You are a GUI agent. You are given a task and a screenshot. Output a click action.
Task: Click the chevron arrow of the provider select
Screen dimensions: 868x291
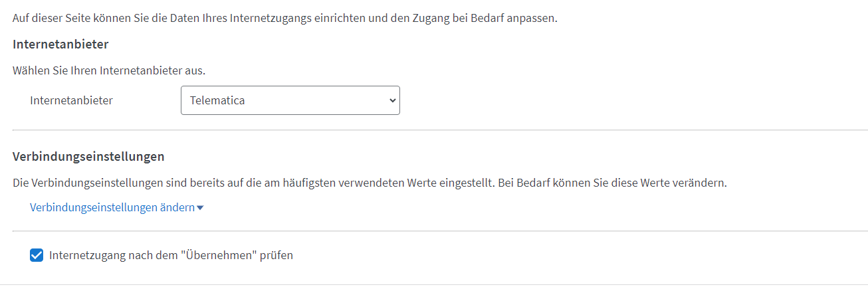(392, 100)
